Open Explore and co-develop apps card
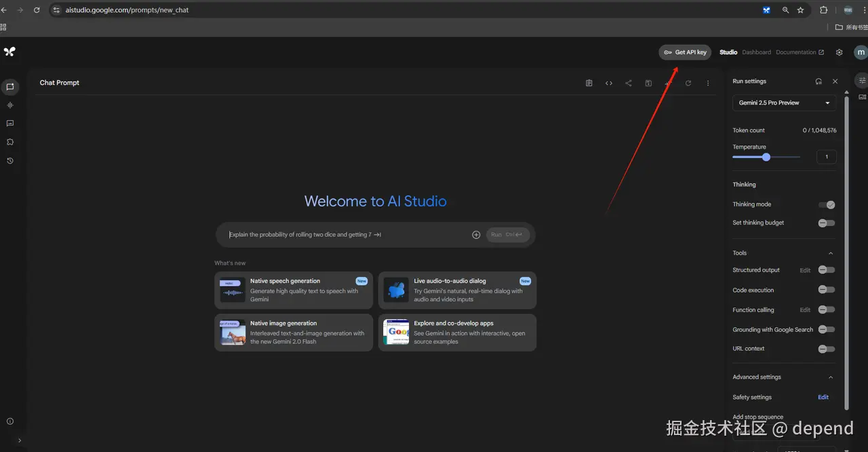Viewport: 868px width, 452px height. click(457, 333)
